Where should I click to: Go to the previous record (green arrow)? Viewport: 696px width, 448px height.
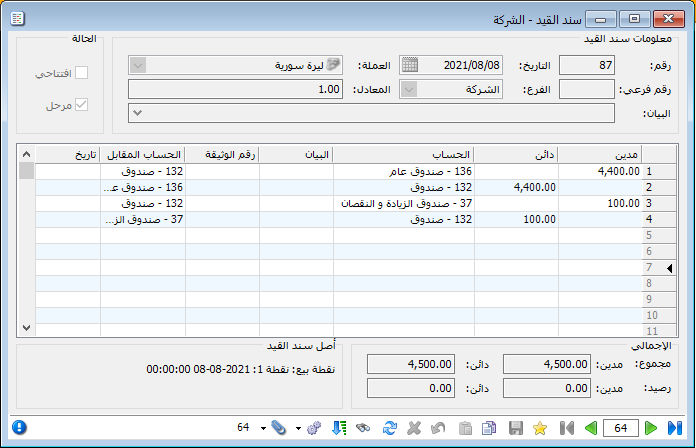point(591,428)
